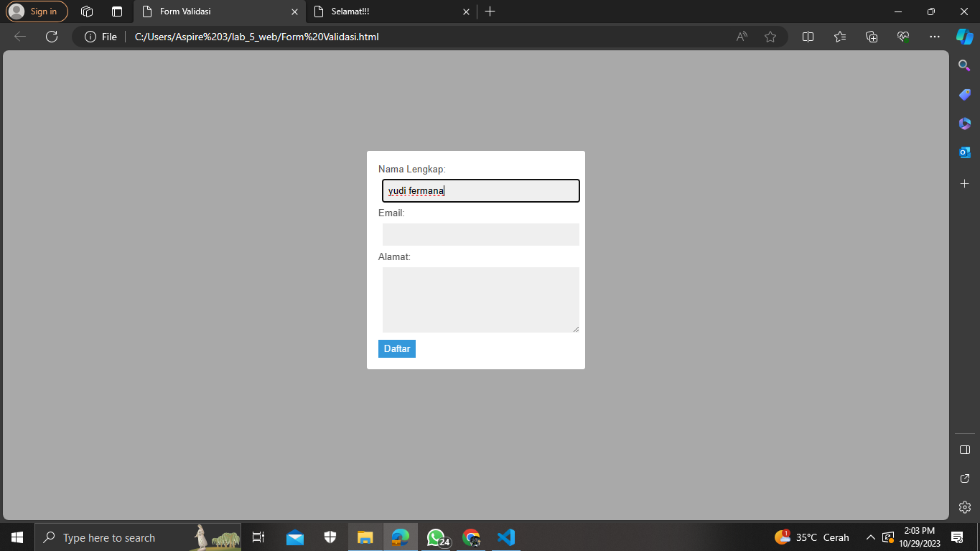The image size is (980, 551).
Task: Open sidebar settings via the gear
Action: (x=964, y=506)
